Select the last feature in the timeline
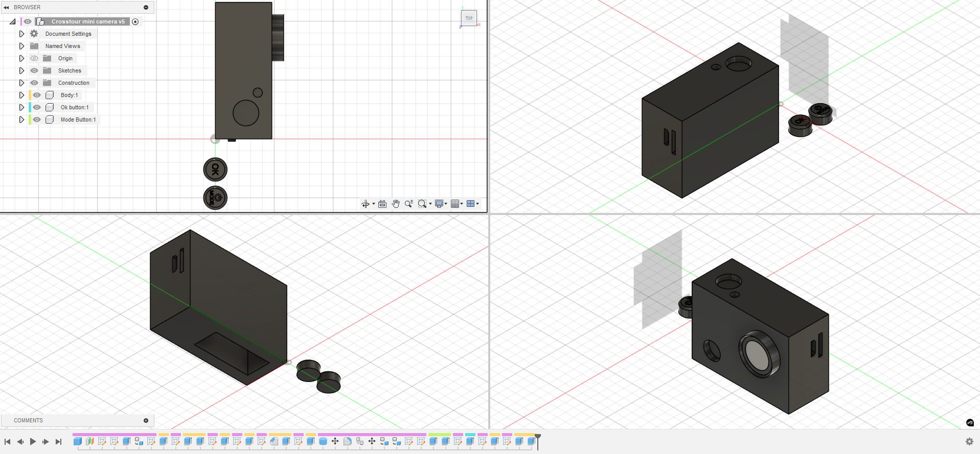This screenshot has width=980, height=454. pyautogui.click(x=531, y=441)
